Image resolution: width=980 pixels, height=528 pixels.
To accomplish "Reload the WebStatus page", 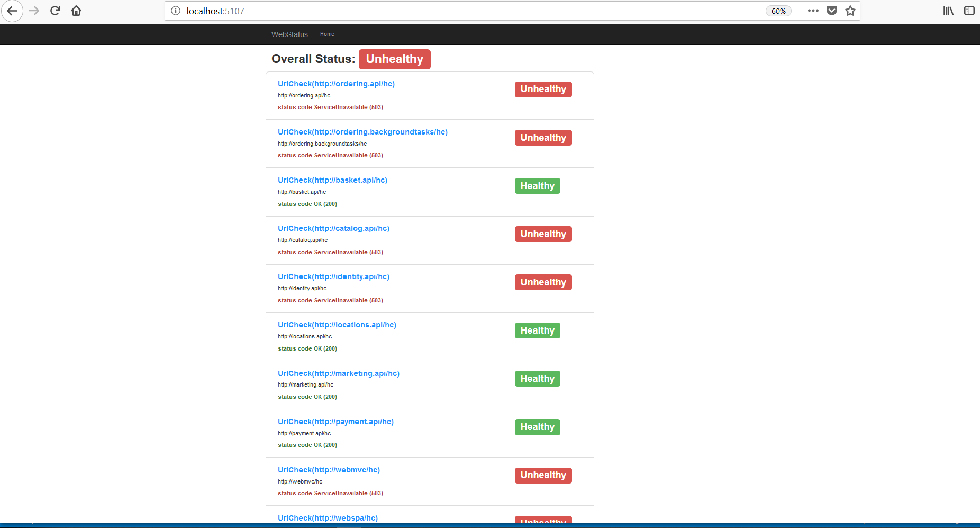I will pos(55,11).
